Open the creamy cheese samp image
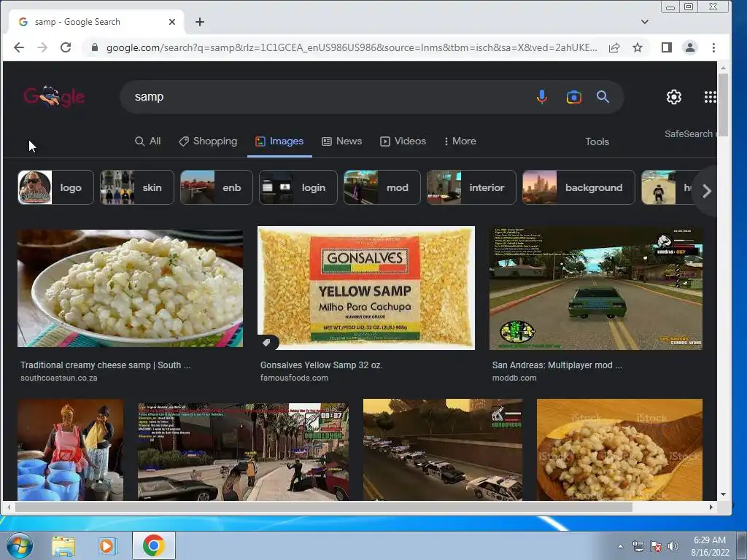 point(130,288)
